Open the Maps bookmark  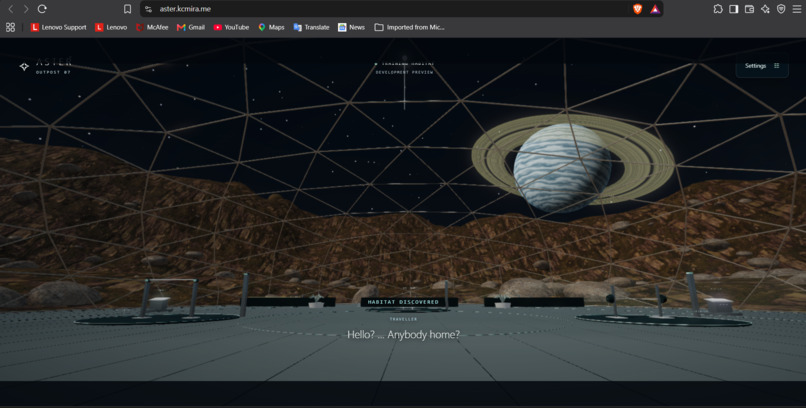coord(271,27)
